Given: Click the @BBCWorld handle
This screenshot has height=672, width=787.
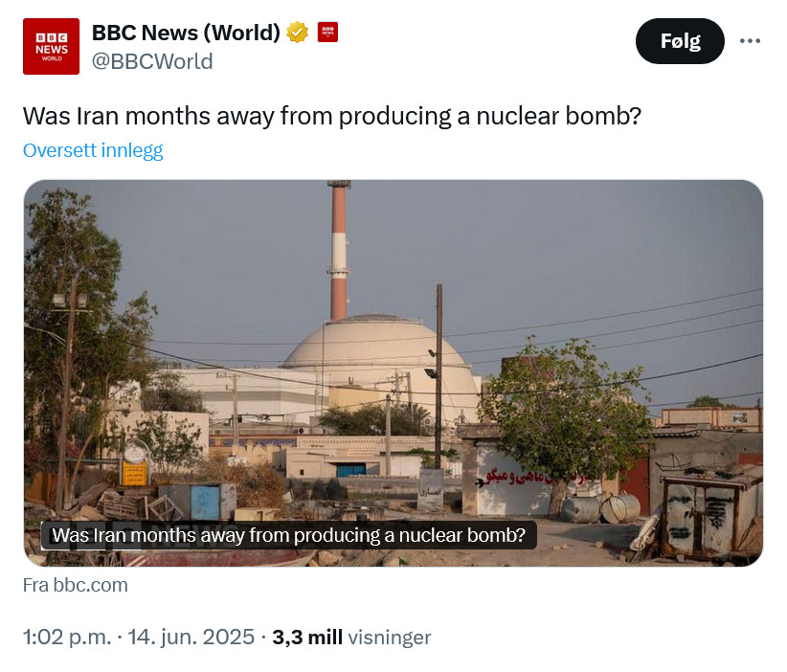Looking at the screenshot, I should (152, 61).
